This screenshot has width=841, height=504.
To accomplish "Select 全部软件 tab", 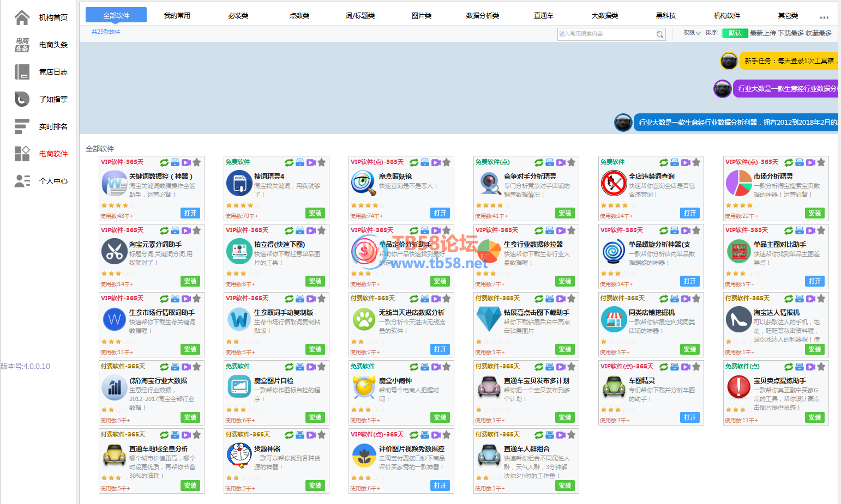I will (116, 15).
